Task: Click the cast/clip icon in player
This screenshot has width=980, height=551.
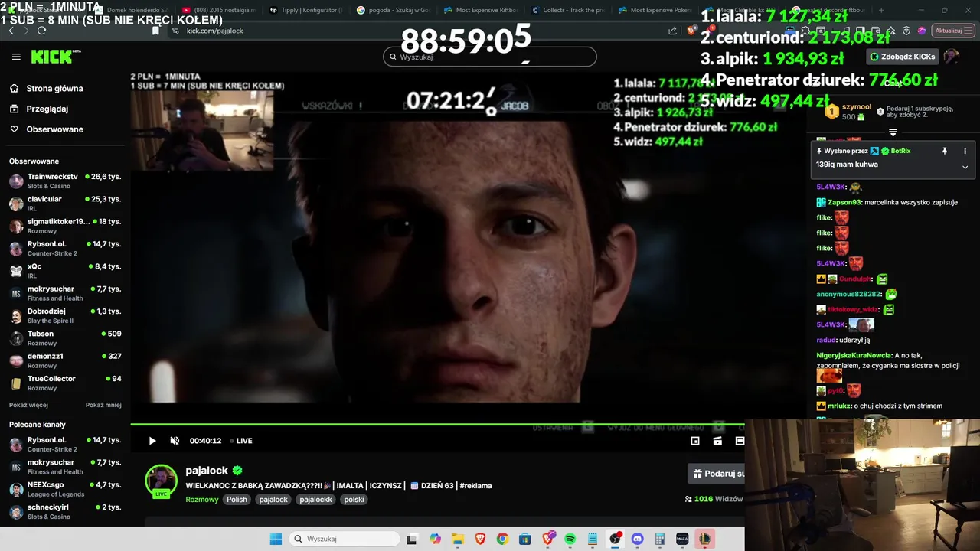Action: [x=717, y=441]
